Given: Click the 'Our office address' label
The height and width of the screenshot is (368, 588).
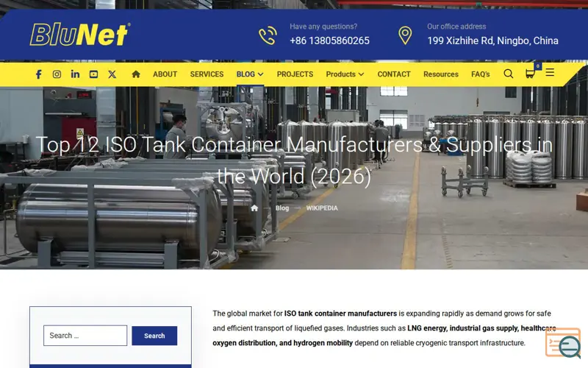Looking at the screenshot, I should click(x=456, y=26).
